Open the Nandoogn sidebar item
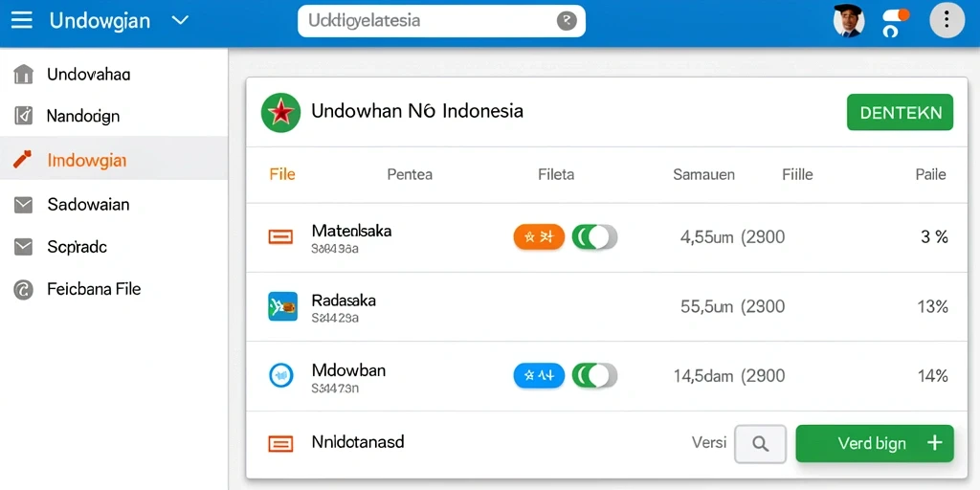Screen dimensions: 980x490 114,116
